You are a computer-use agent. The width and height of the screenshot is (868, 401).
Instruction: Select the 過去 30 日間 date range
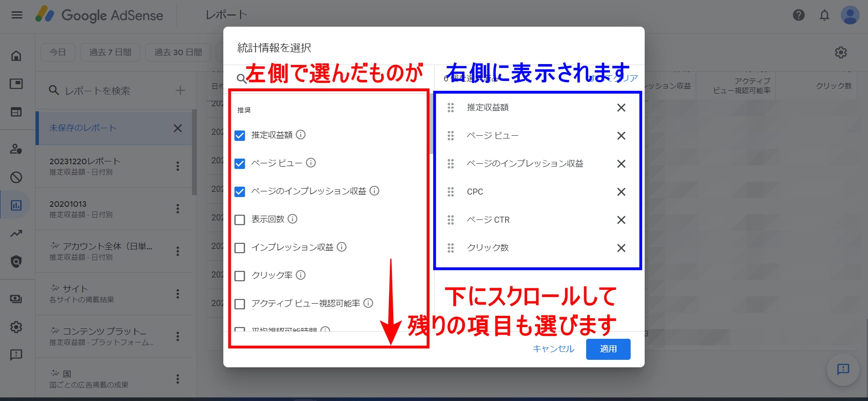click(178, 52)
